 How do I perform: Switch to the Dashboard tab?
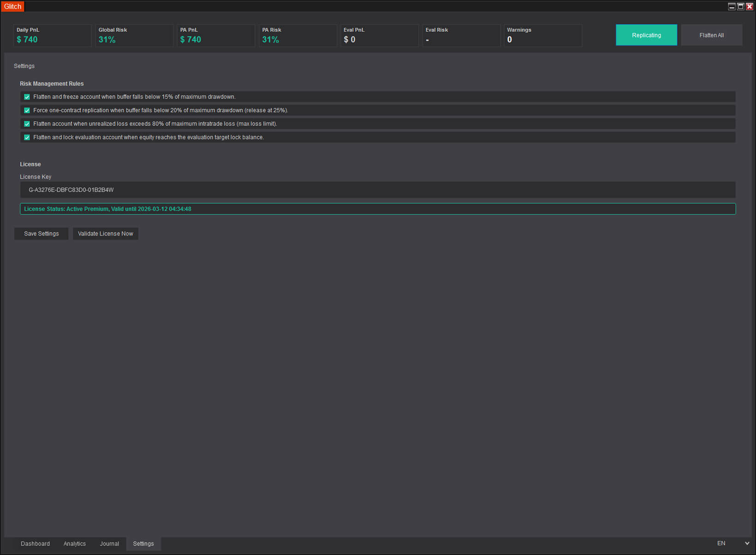35,544
